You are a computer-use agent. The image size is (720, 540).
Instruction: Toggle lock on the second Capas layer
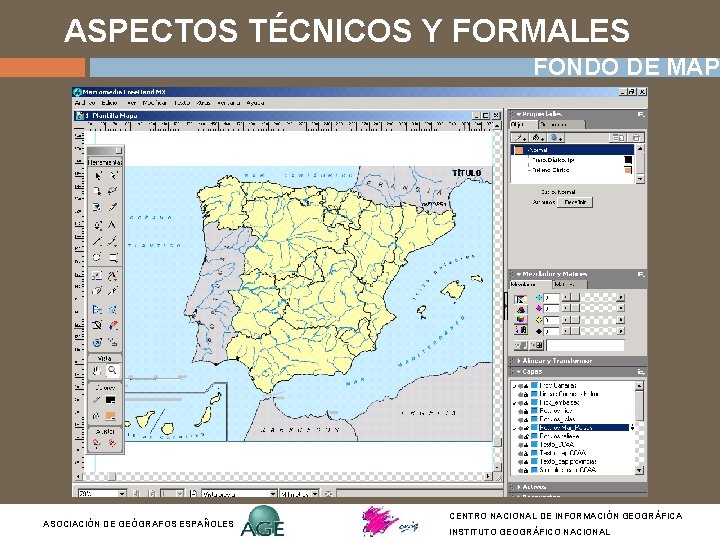click(526, 394)
